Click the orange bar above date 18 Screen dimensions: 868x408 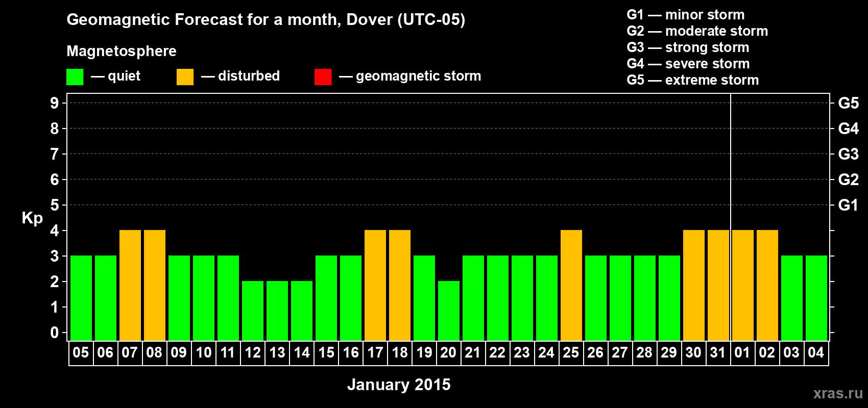pos(400,285)
